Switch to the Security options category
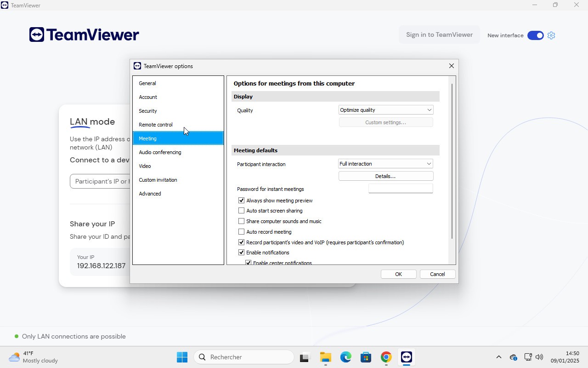The image size is (588, 368). pyautogui.click(x=148, y=111)
